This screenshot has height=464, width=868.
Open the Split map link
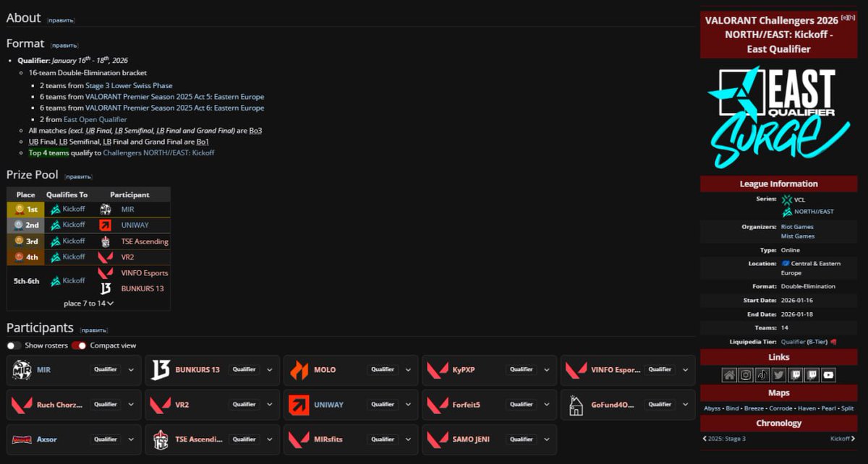848,408
